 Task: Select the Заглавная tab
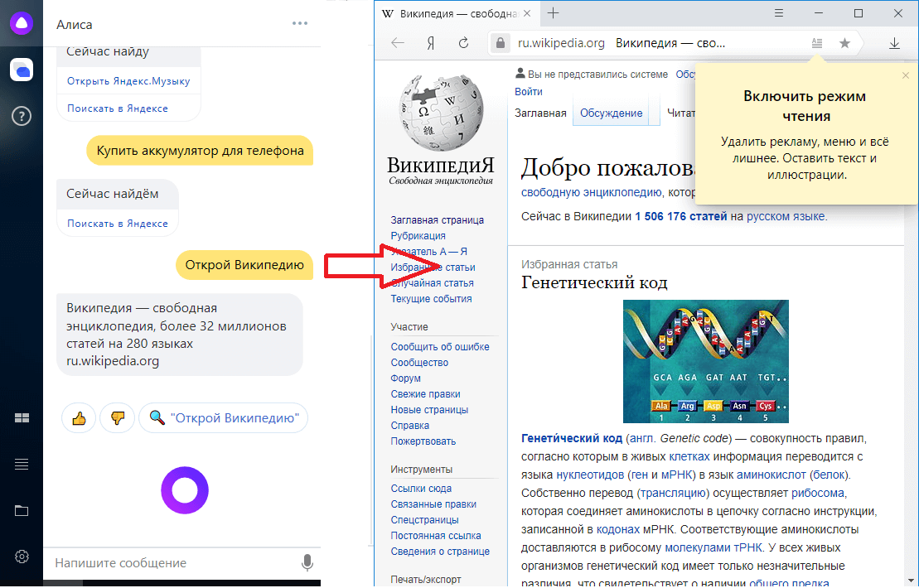tap(540, 113)
